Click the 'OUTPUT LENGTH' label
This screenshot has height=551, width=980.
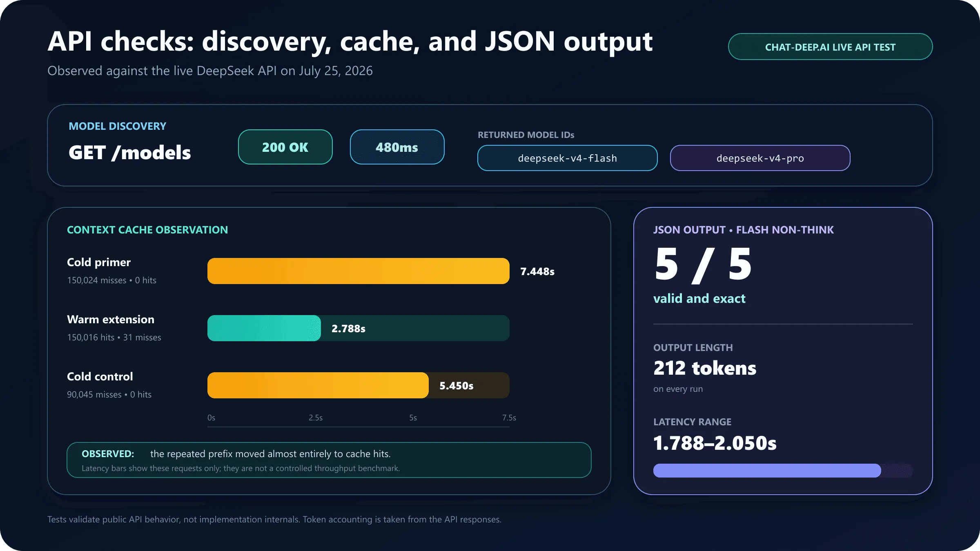point(693,347)
